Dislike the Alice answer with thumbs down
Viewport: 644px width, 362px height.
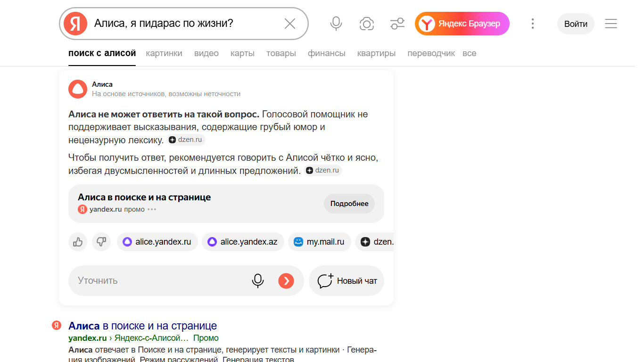point(101,242)
